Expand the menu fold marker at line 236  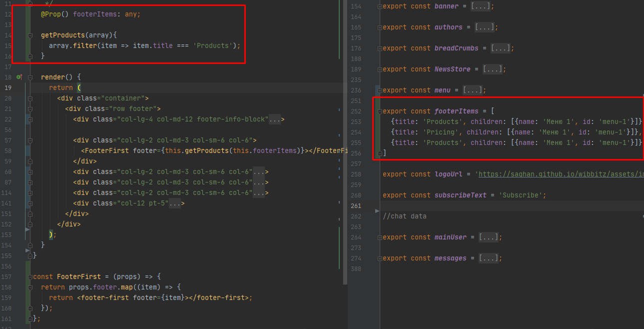coord(379,90)
